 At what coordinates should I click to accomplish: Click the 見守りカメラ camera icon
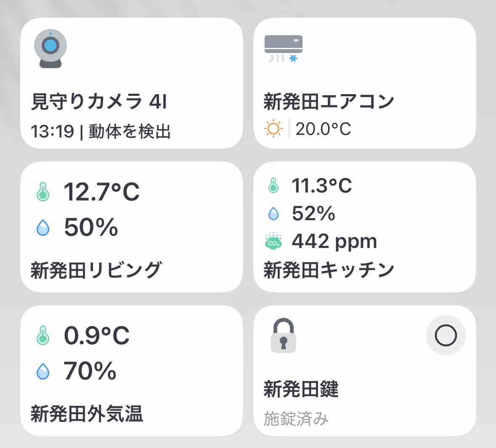50,49
